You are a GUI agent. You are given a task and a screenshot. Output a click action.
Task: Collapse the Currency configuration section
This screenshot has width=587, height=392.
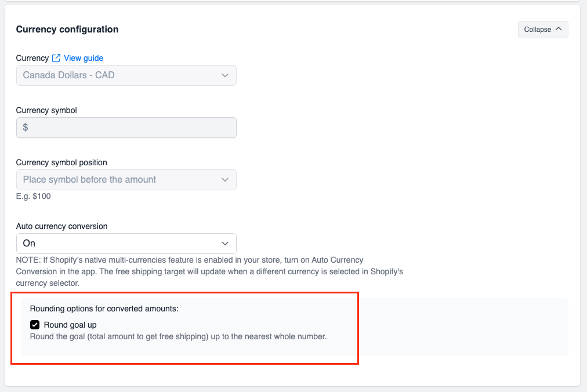543,30
